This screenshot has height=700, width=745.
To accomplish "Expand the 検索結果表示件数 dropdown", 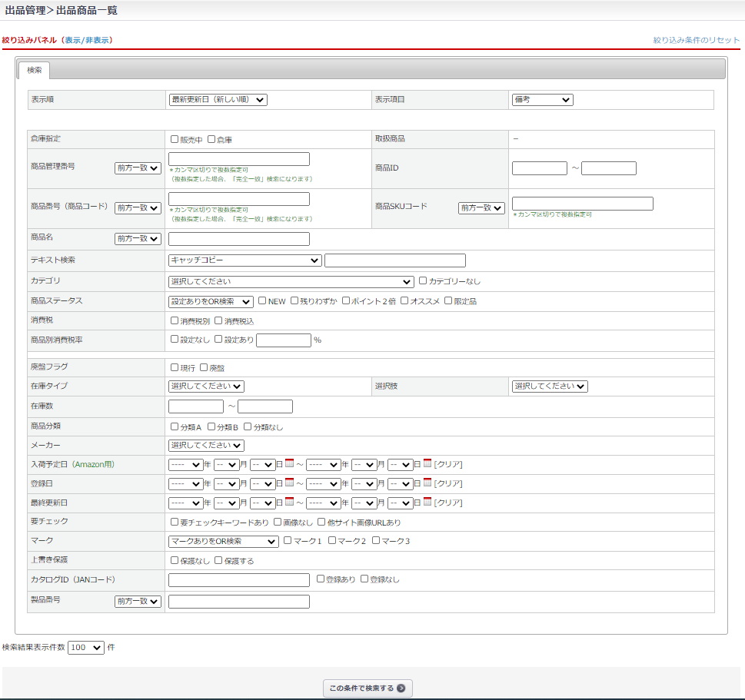I will 85,648.
